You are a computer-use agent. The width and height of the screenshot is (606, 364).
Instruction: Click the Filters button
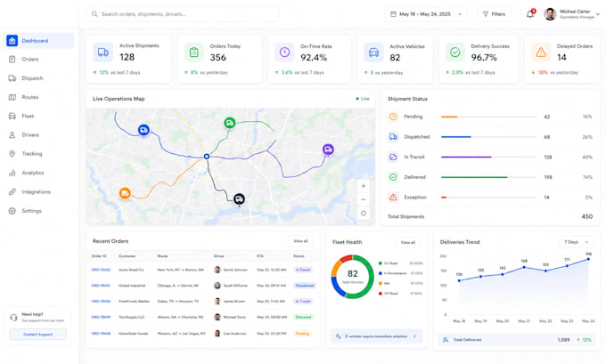[494, 14]
